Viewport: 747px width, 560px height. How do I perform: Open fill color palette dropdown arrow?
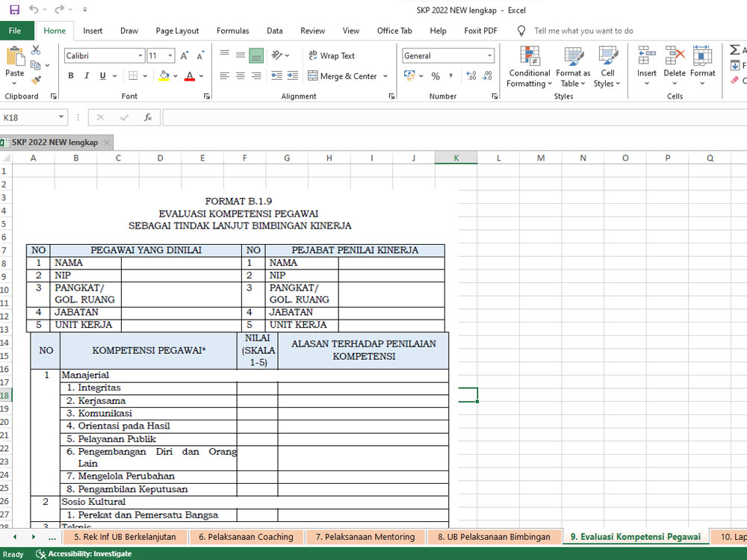coord(176,75)
